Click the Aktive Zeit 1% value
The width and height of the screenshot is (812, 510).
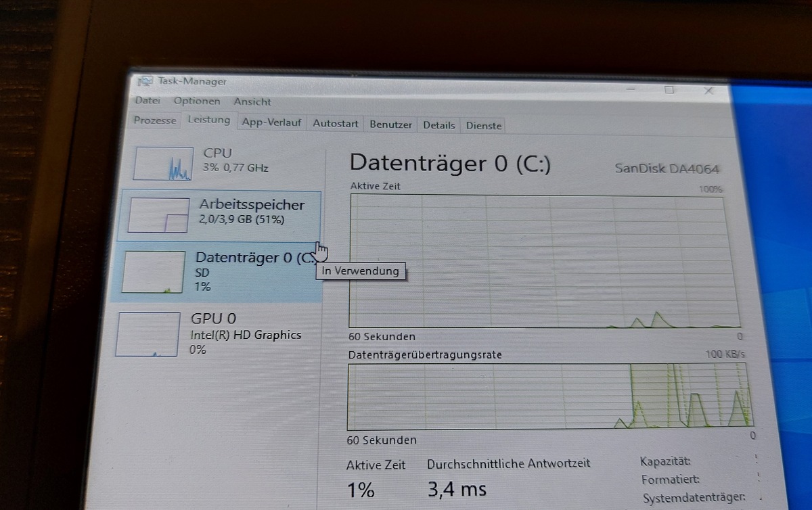[361, 490]
